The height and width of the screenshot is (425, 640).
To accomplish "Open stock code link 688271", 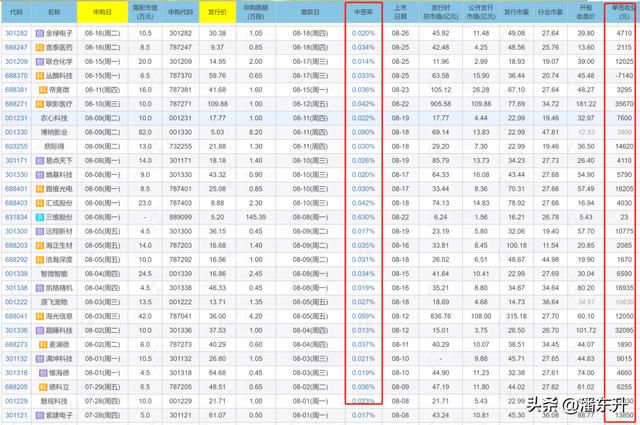I will point(16,104).
